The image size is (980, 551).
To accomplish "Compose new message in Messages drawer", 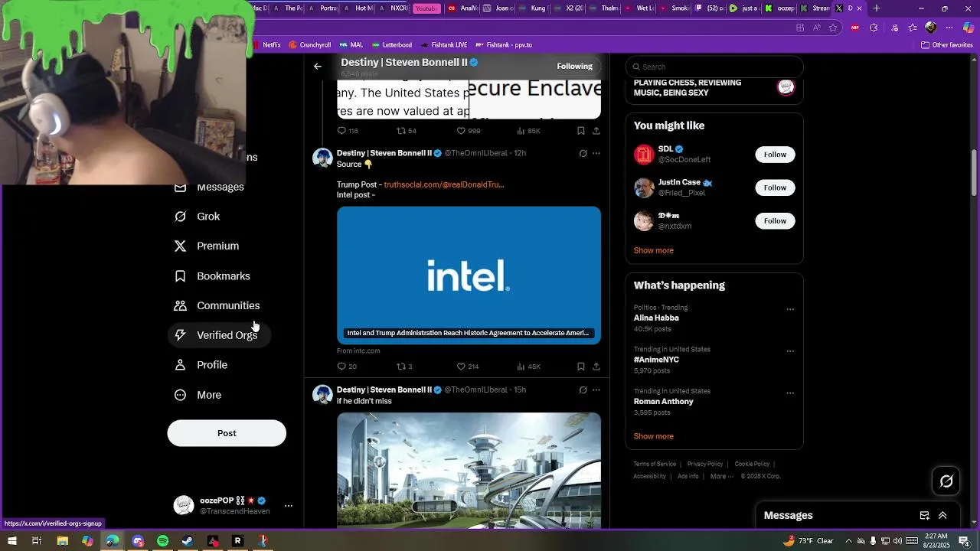I will [924, 516].
